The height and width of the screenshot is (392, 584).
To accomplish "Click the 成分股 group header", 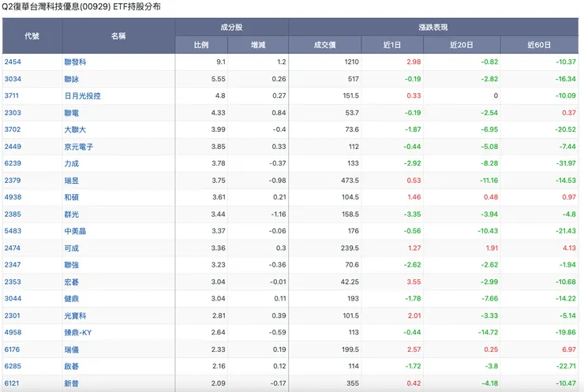I will [232, 27].
